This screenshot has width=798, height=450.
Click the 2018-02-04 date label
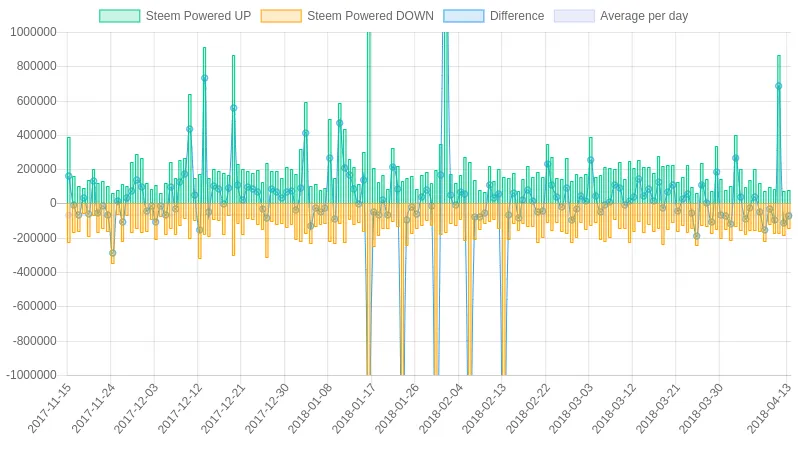(x=441, y=408)
